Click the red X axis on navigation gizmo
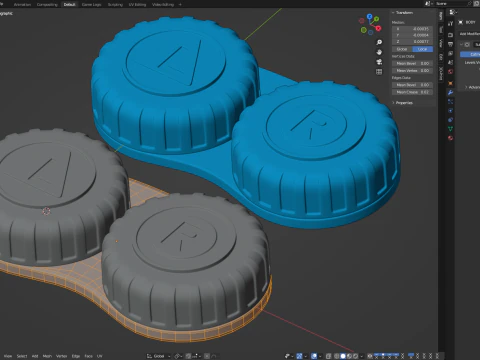Viewport: 480px width, 360px height. [x=378, y=29]
